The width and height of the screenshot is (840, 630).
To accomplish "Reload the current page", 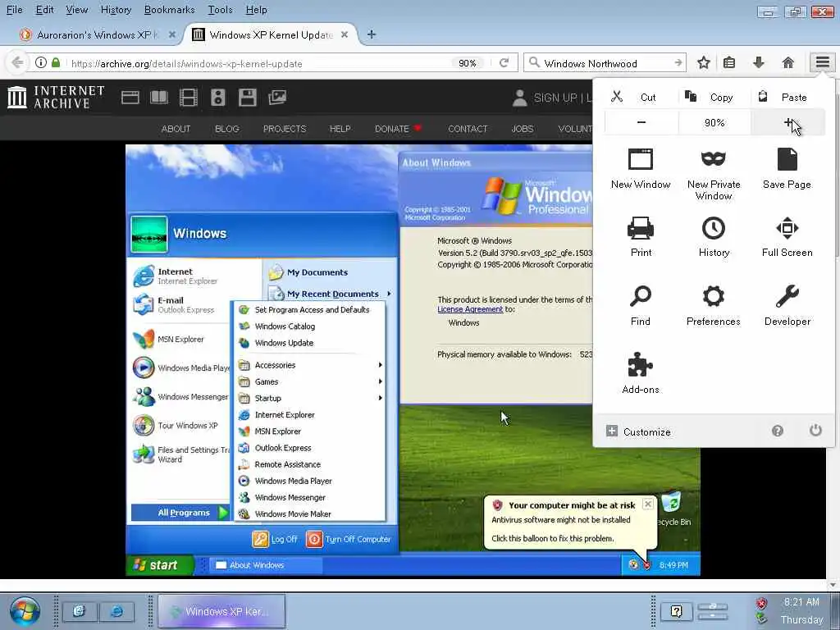I will pyautogui.click(x=504, y=62).
